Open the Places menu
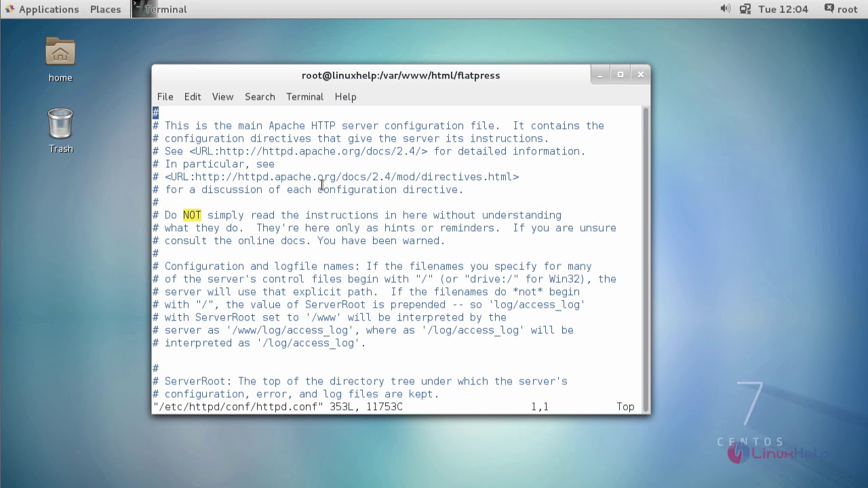 [105, 9]
